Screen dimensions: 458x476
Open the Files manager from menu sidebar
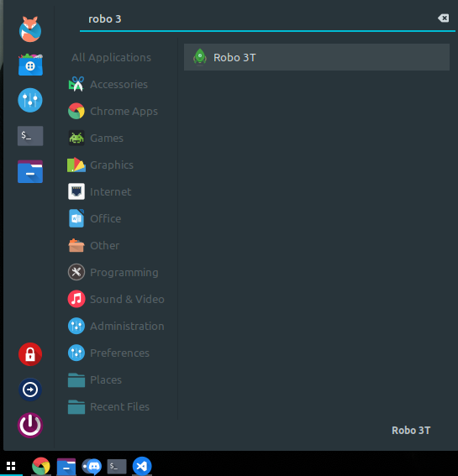tap(30, 171)
